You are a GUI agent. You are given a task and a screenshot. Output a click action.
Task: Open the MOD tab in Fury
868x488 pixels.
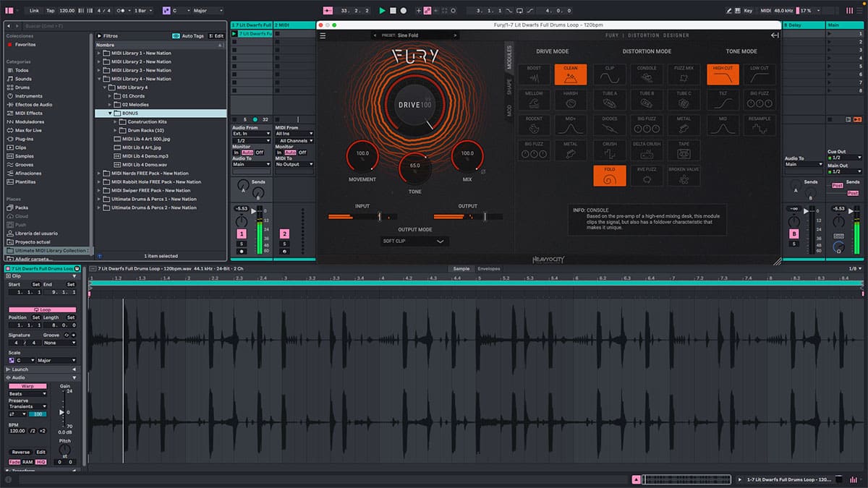509,111
